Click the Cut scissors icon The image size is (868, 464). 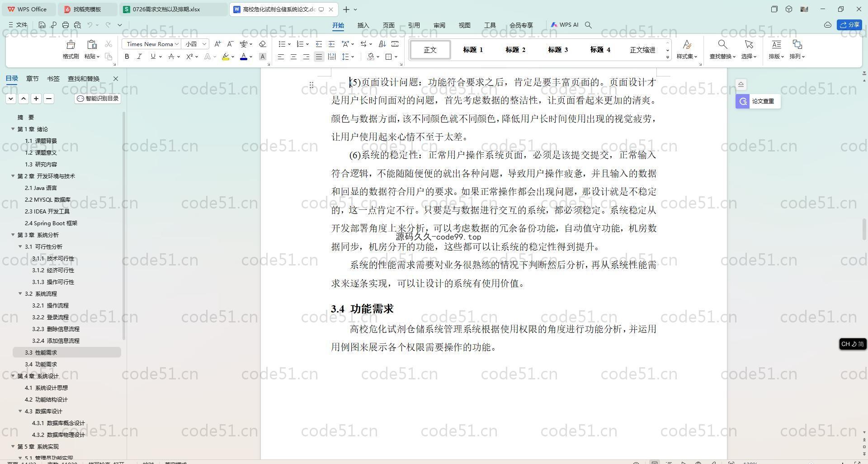(x=108, y=44)
